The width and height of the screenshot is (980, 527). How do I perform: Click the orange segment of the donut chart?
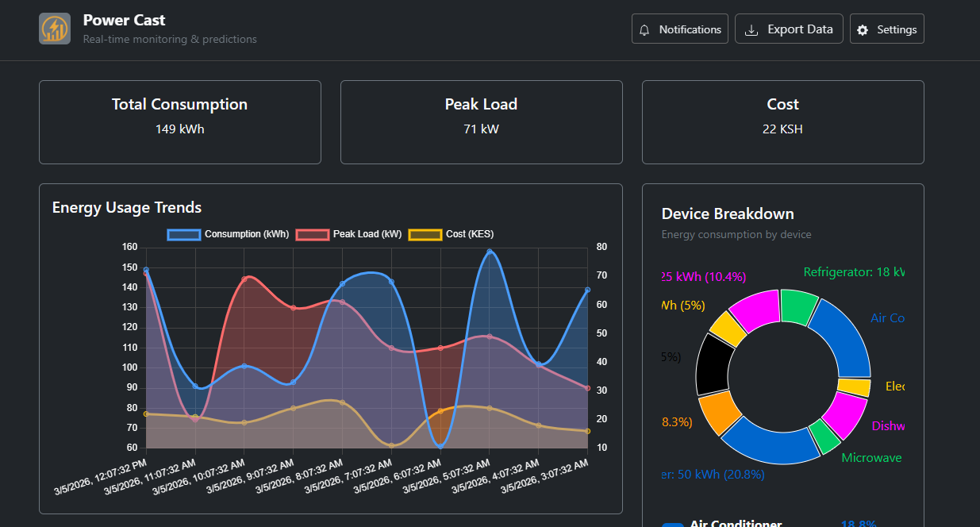[x=720, y=412]
